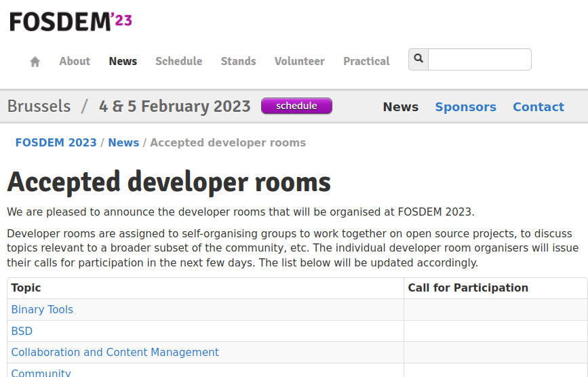This screenshot has height=377, width=588.
Task: Click the Topic column header
Action: tap(26, 287)
